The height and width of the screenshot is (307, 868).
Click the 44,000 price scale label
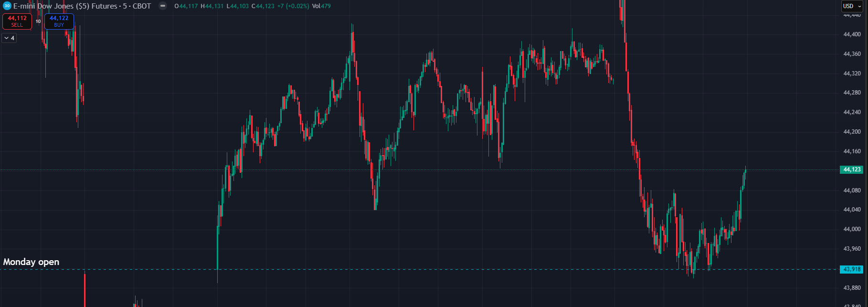point(852,229)
